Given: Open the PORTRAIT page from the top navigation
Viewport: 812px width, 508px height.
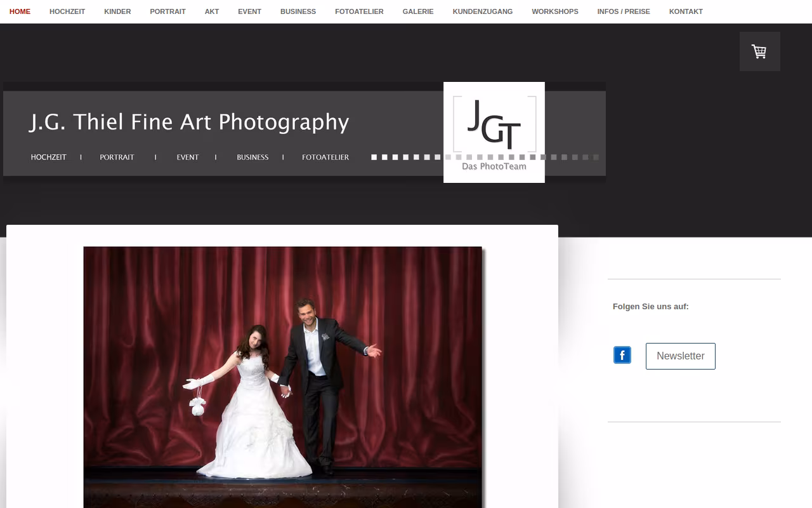Looking at the screenshot, I should [x=168, y=11].
